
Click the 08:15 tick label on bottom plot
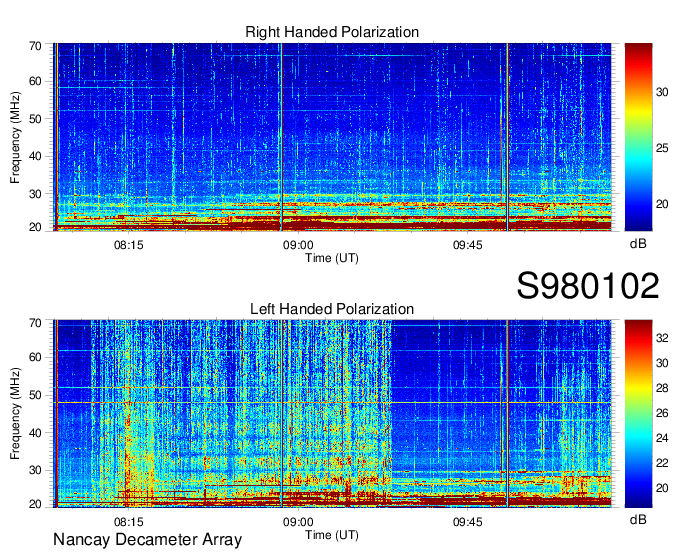[x=128, y=522]
